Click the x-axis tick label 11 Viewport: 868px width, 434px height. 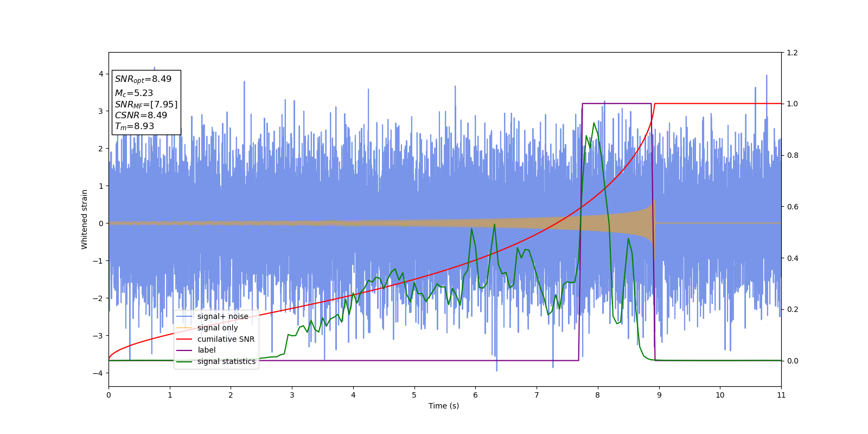(x=781, y=395)
